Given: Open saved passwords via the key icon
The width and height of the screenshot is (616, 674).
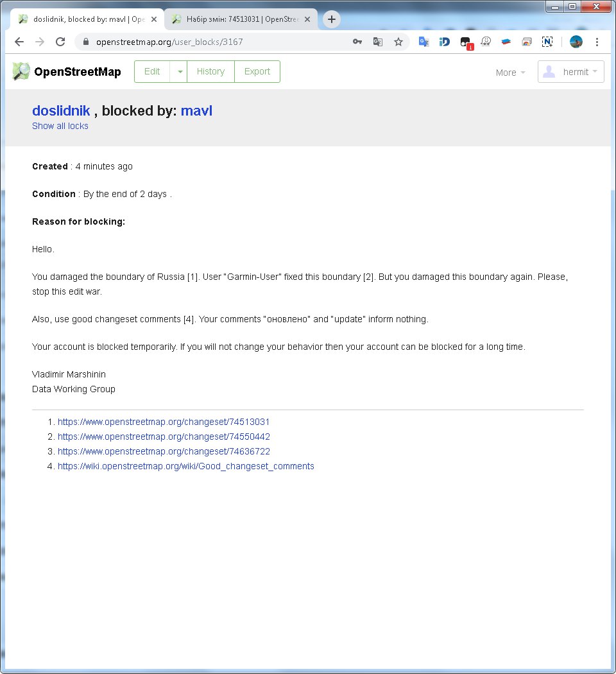Looking at the screenshot, I should [357, 42].
